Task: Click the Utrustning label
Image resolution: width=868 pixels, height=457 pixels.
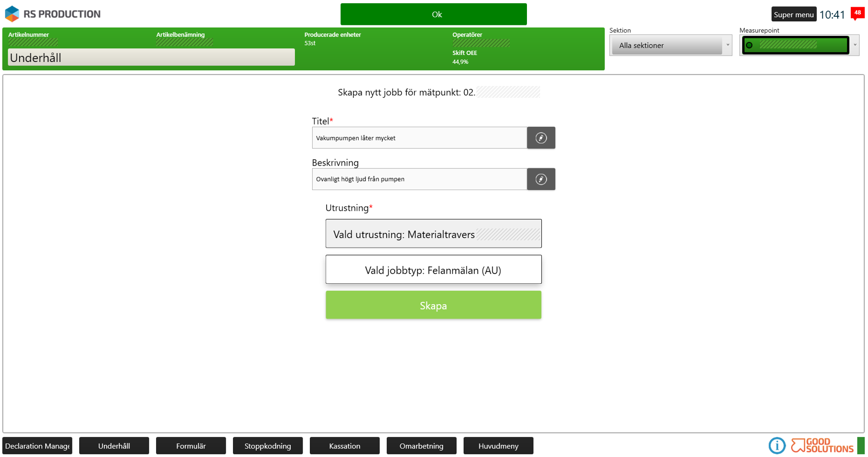Action: 349,208
